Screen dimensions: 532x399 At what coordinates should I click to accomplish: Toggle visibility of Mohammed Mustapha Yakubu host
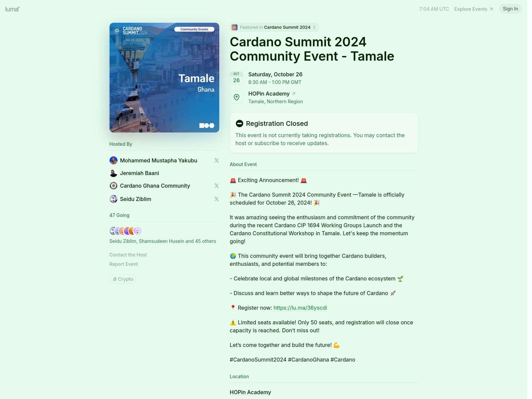(216, 160)
